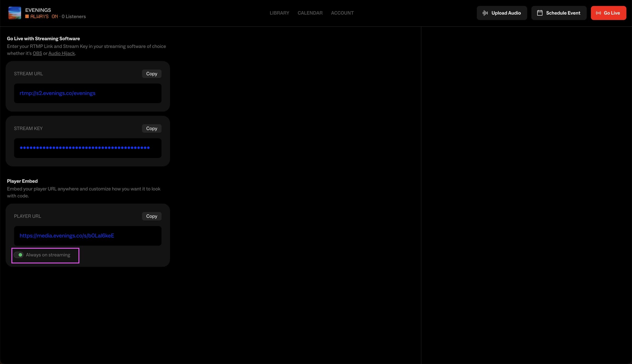The height and width of the screenshot is (364, 632).
Task: Copy the Stream Key
Action: pos(151,128)
